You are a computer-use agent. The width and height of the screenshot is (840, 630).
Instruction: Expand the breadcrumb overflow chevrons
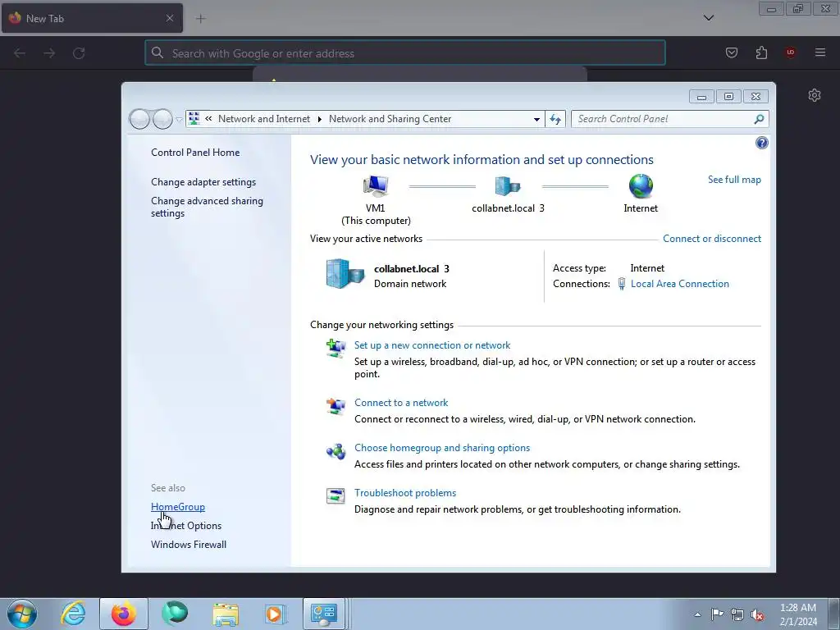208,118
